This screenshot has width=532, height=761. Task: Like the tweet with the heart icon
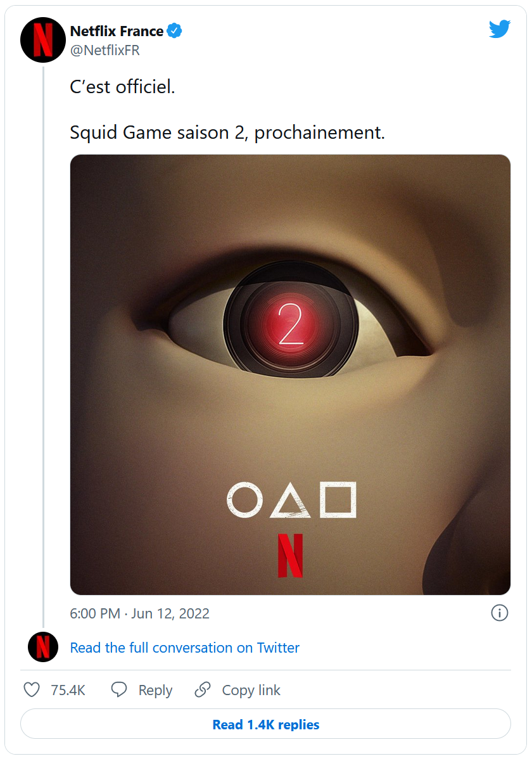point(32,690)
